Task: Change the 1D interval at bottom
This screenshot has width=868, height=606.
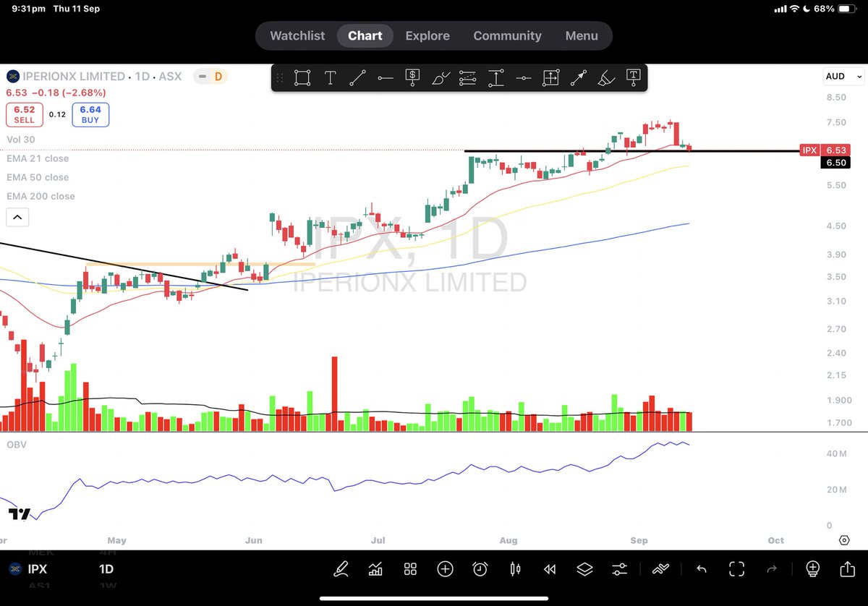Action: (x=106, y=569)
